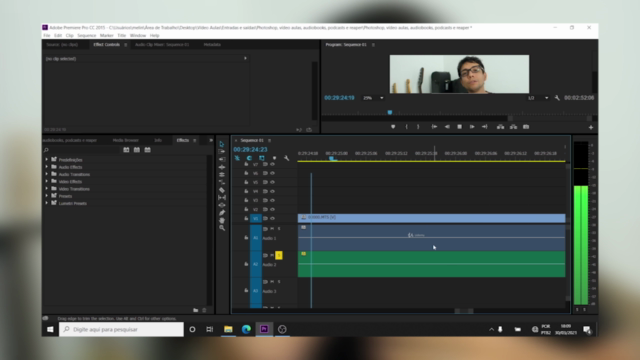Toggle lock on A2 track
This screenshot has width=640, height=360.
[x=246, y=264]
